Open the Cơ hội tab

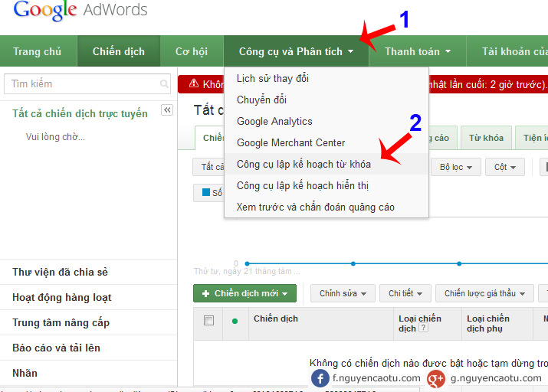(192, 51)
